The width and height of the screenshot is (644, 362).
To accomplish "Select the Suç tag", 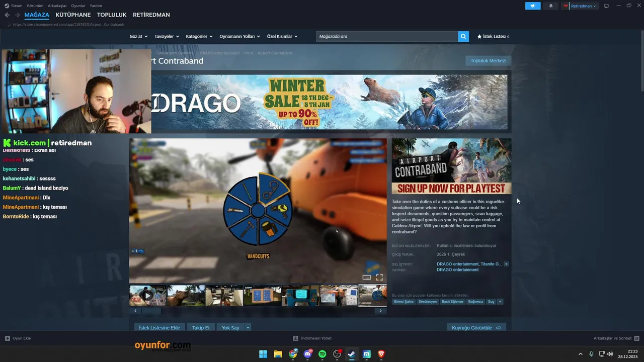I will (491, 302).
